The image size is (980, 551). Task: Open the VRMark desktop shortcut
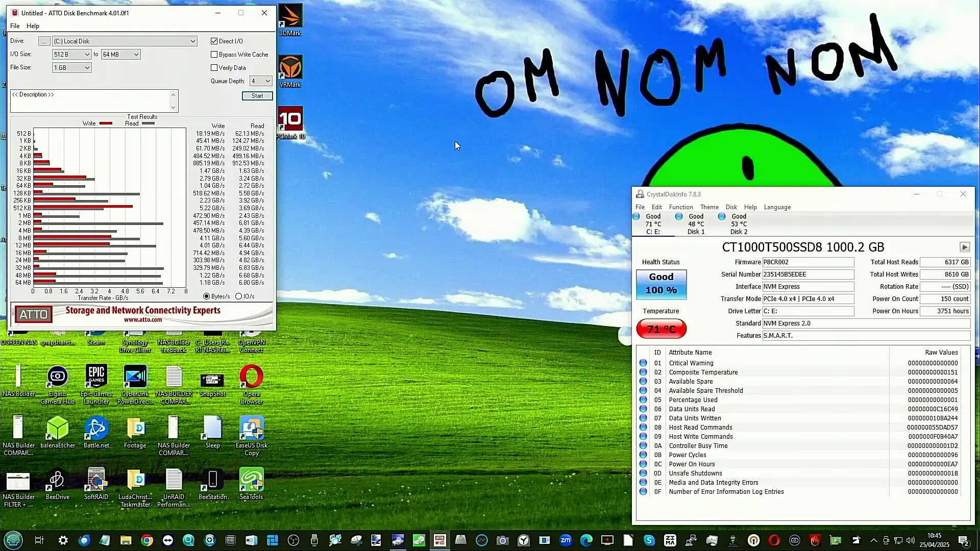[290, 71]
